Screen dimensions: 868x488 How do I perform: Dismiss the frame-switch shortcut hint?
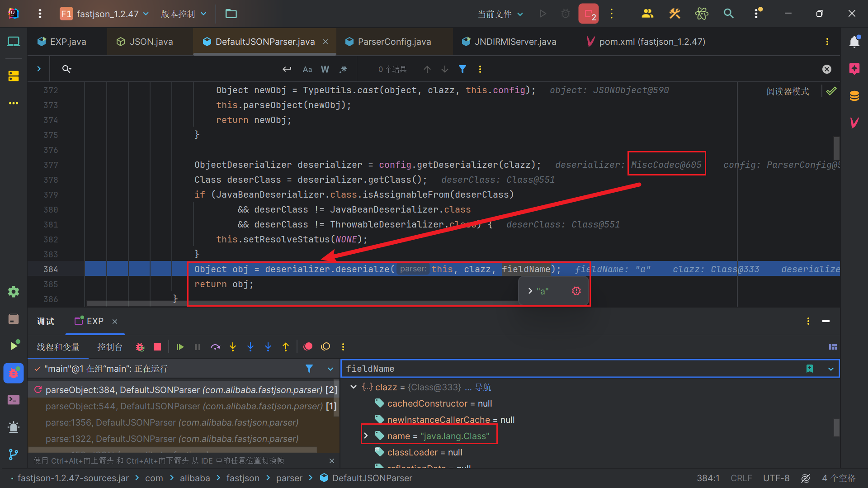pos(332,461)
